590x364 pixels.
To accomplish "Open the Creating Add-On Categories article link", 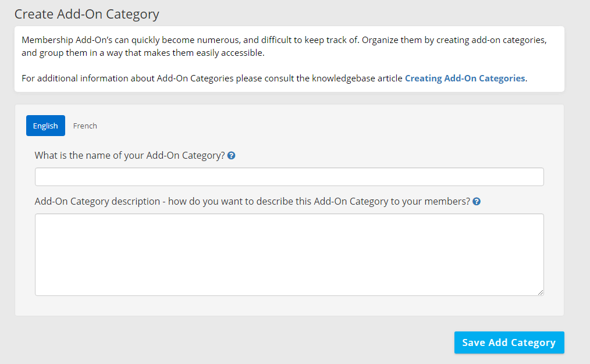I will [x=465, y=78].
